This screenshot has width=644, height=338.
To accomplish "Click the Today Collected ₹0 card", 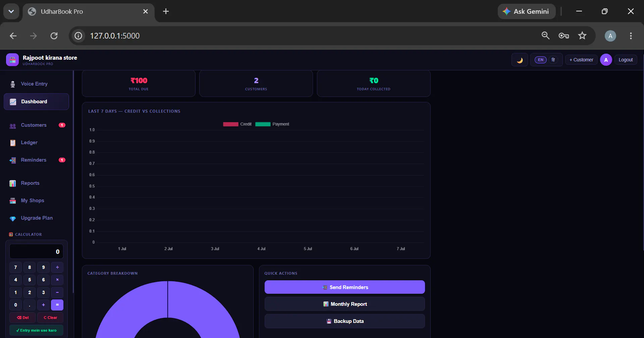I will pyautogui.click(x=373, y=83).
